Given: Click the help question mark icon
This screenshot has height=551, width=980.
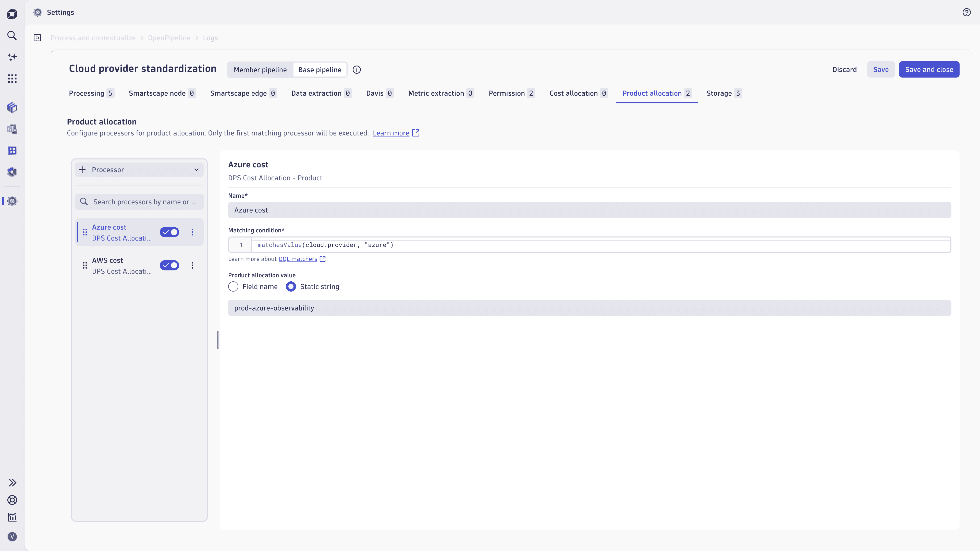Looking at the screenshot, I should coord(967,12).
